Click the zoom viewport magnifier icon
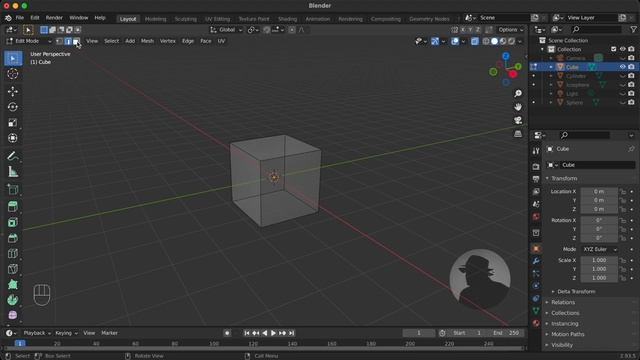This screenshot has height=360, width=640. [518, 94]
